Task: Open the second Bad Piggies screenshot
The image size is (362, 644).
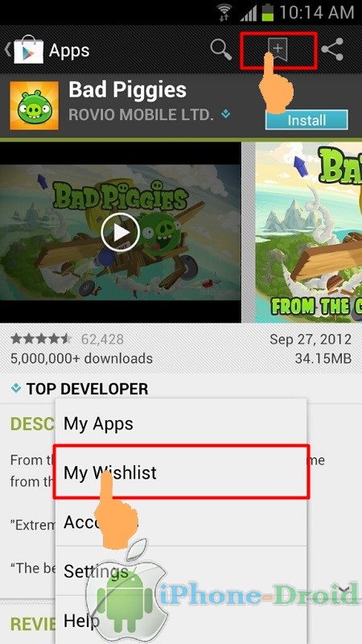Action: [x=309, y=233]
